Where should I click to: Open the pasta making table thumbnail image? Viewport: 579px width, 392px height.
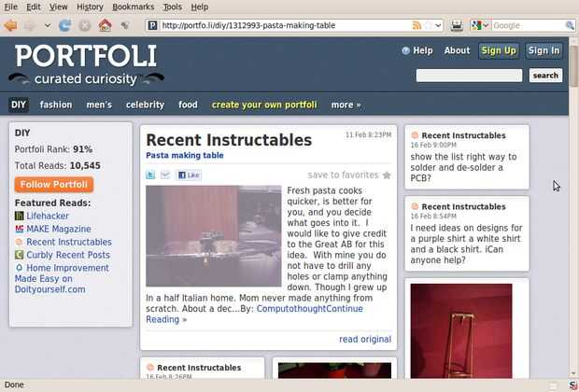214,236
